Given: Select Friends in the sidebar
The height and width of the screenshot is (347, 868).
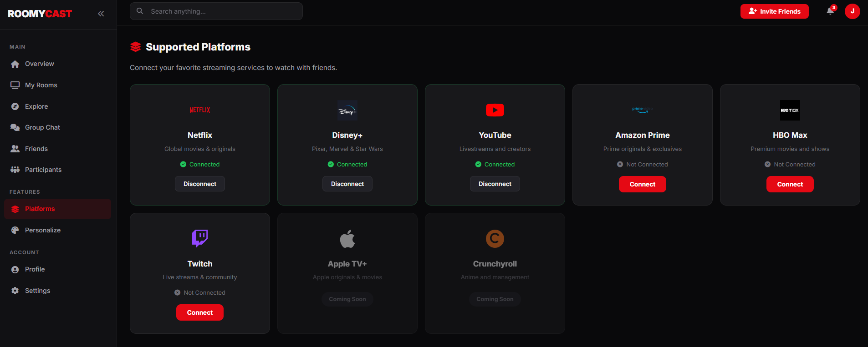Looking at the screenshot, I should click(57, 149).
